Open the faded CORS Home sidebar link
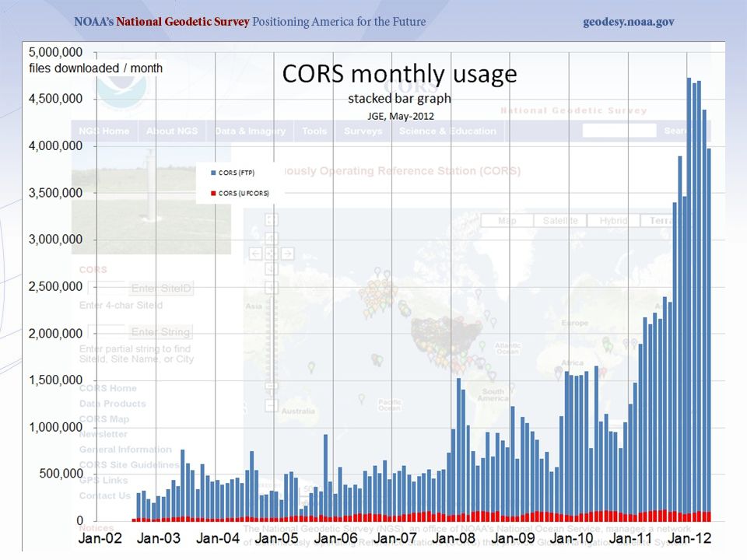The image size is (747, 560). point(107,388)
